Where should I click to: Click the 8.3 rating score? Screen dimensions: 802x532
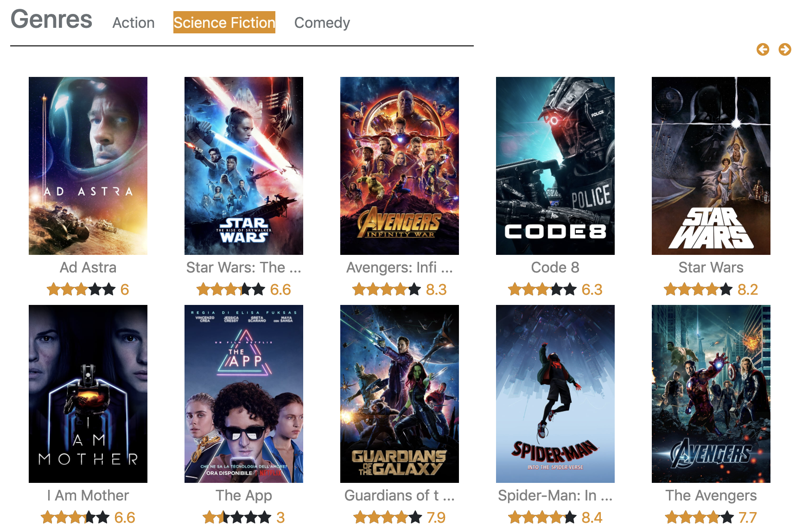click(436, 290)
